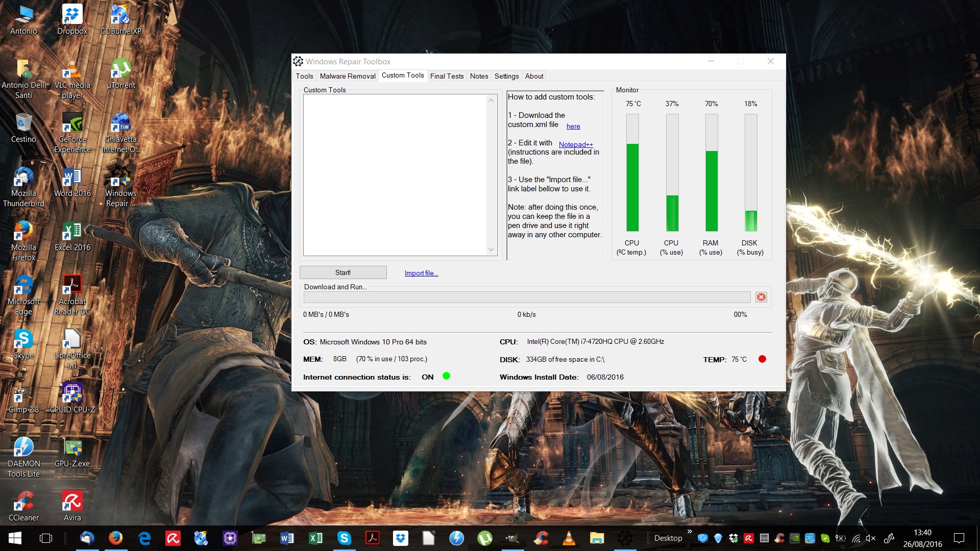Select the Skype desktop shortcut
The image size is (980, 551).
[x=23, y=344]
